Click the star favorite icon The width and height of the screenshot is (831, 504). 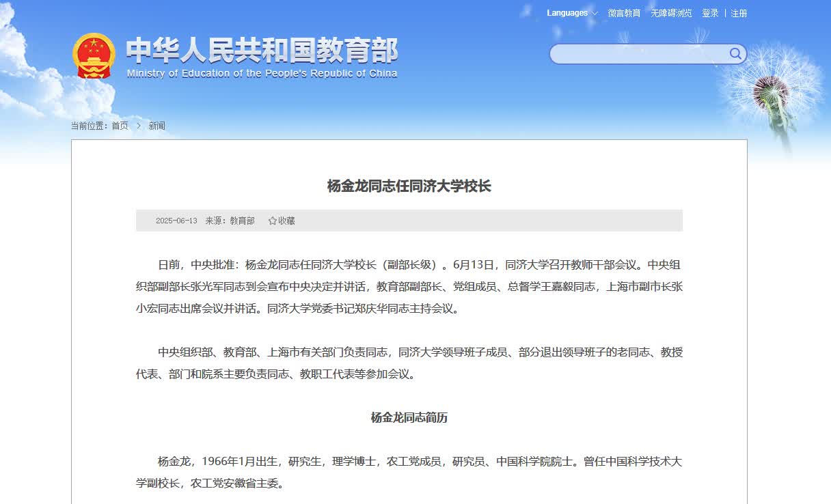[x=273, y=221]
